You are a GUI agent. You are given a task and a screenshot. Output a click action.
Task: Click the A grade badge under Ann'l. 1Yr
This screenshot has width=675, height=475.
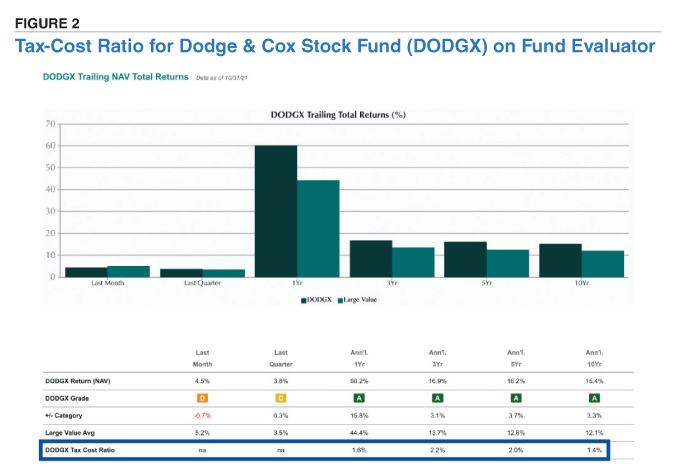(x=359, y=398)
